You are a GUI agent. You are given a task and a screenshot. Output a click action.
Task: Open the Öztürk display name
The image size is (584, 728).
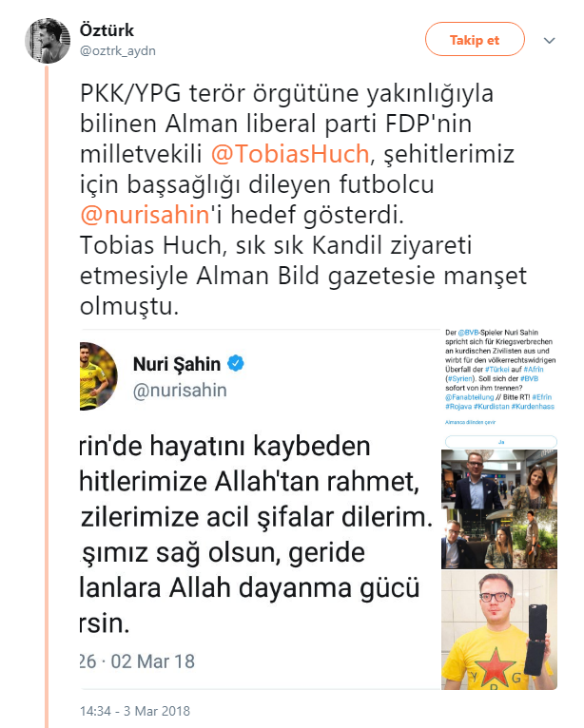107,30
